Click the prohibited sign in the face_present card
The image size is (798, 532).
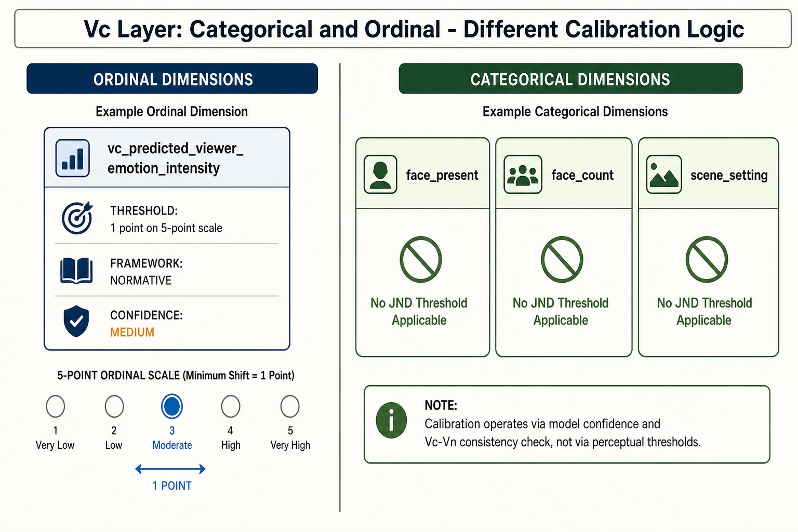pos(421,260)
